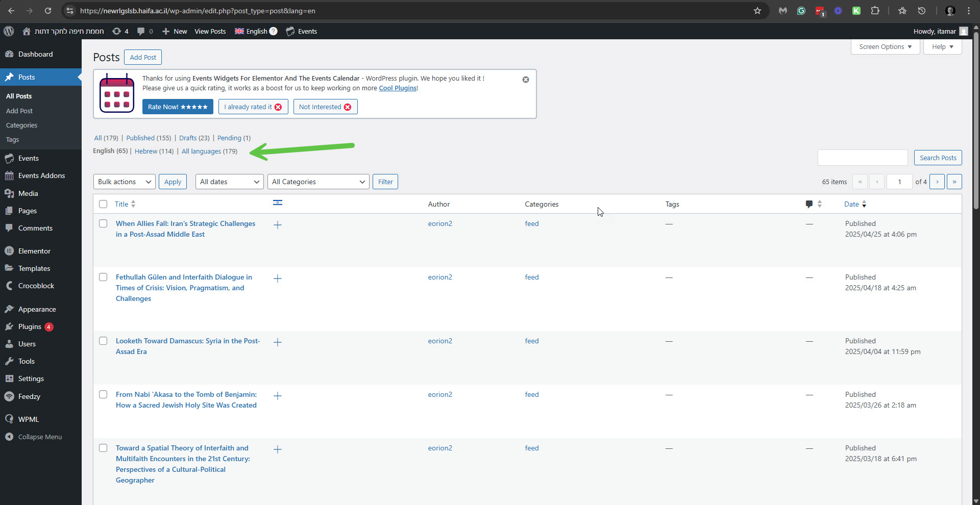Open Elementor in the sidebar
This screenshot has height=505, width=980.
tap(41, 251)
